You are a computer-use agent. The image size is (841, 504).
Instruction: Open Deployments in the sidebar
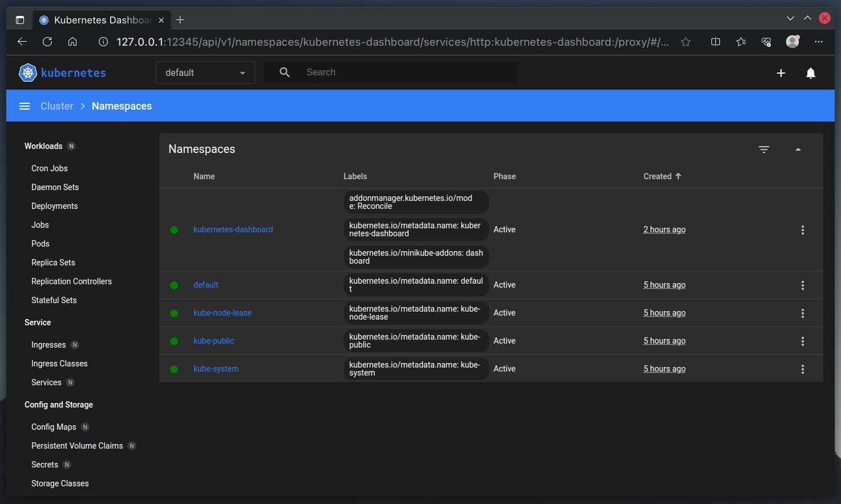click(x=54, y=206)
